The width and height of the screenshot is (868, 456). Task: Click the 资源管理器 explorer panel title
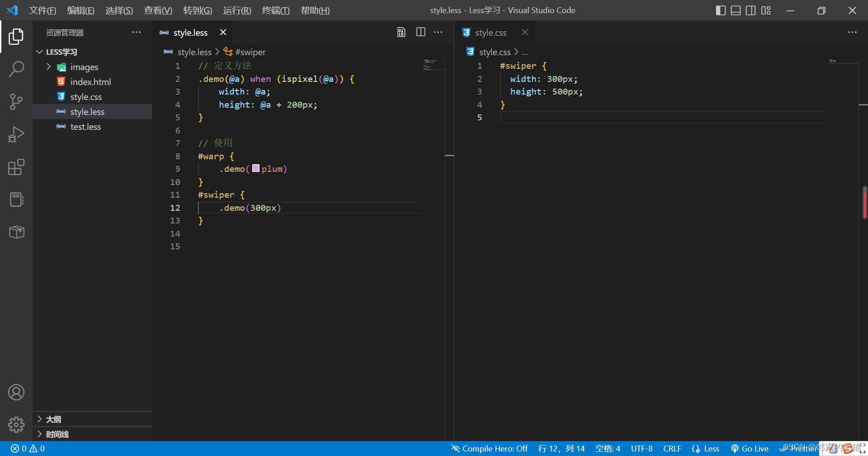(65, 33)
